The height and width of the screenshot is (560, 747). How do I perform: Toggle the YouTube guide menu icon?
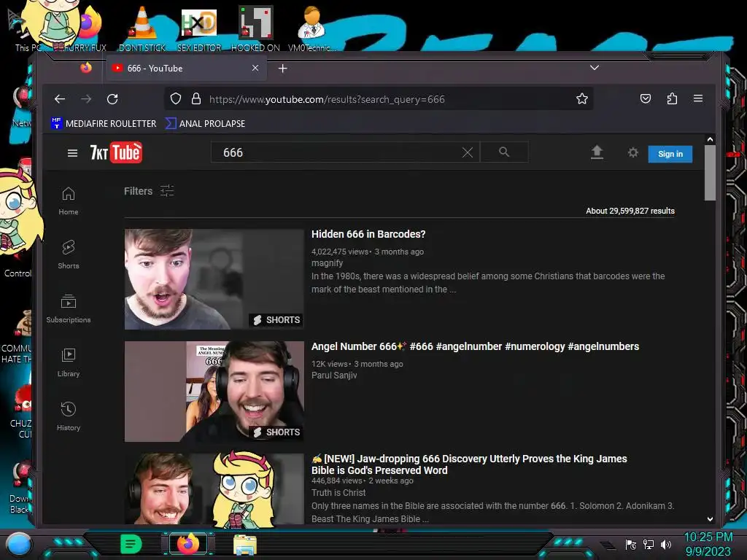click(72, 153)
